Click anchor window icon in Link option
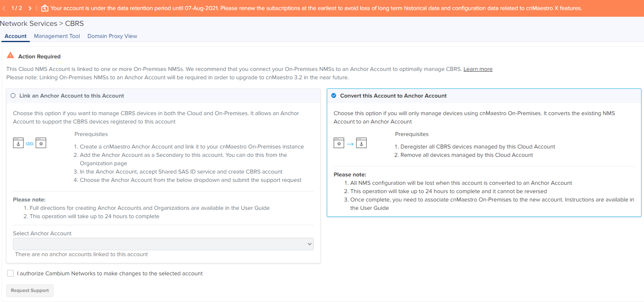 click(18, 143)
